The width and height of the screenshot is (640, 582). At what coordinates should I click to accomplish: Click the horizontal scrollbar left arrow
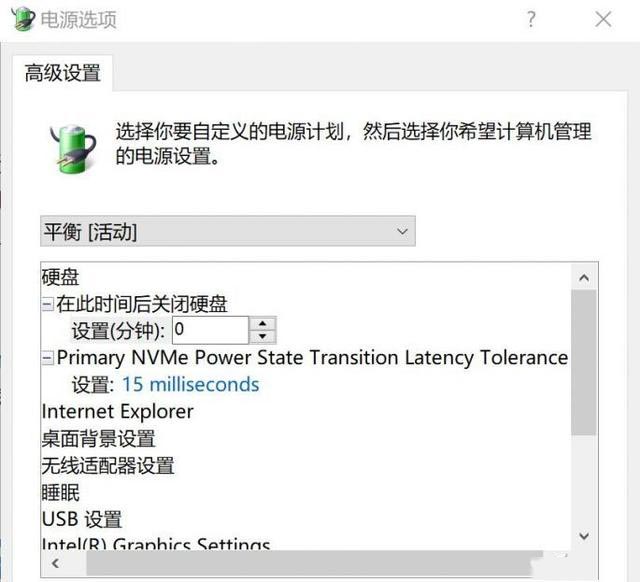(56, 564)
